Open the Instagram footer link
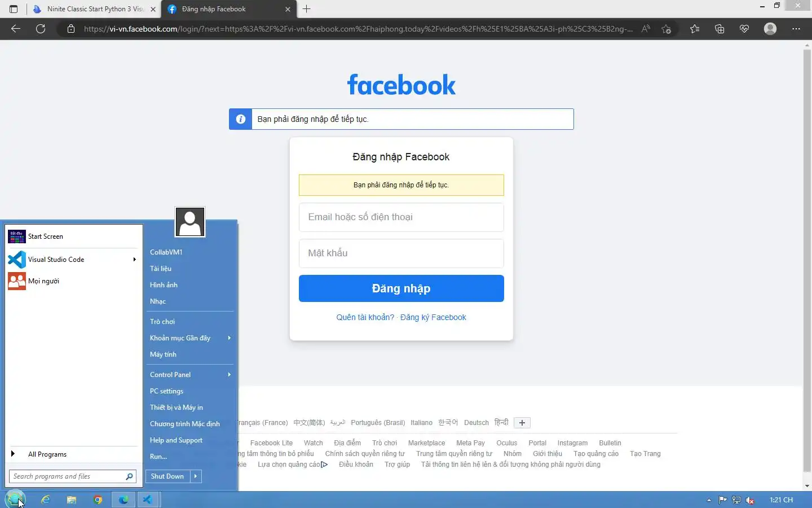Image resolution: width=812 pixels, height=508 pixels. click(572, 443)
